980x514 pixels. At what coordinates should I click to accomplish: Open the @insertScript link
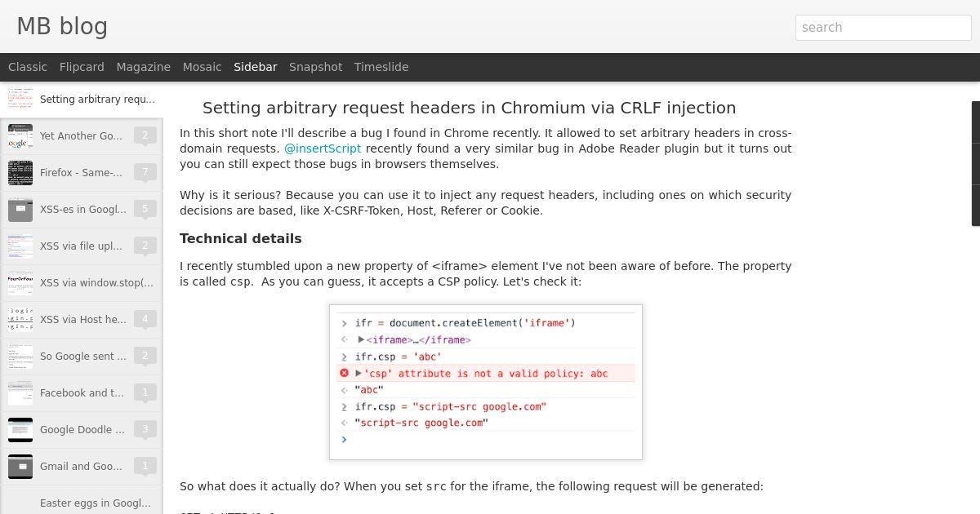point(323,148)
